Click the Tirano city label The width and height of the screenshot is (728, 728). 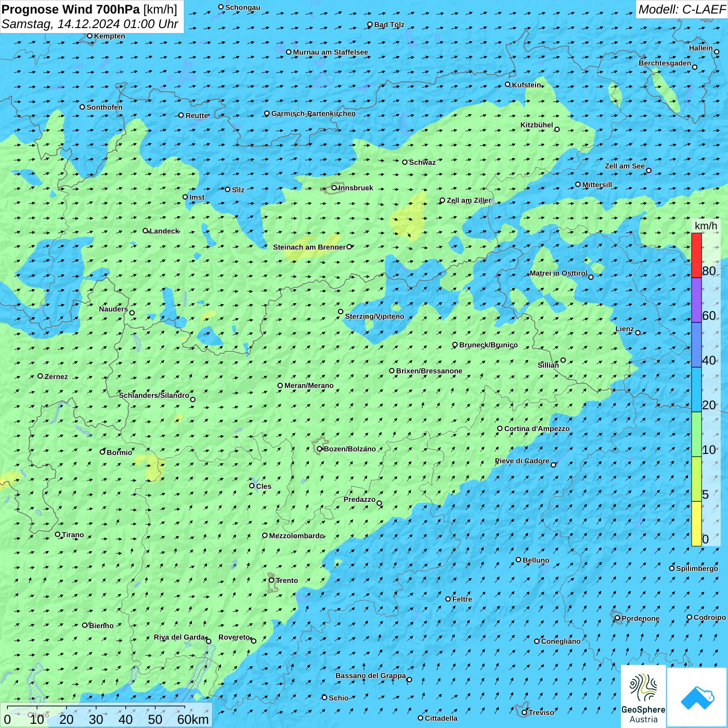tap(73, 535)
